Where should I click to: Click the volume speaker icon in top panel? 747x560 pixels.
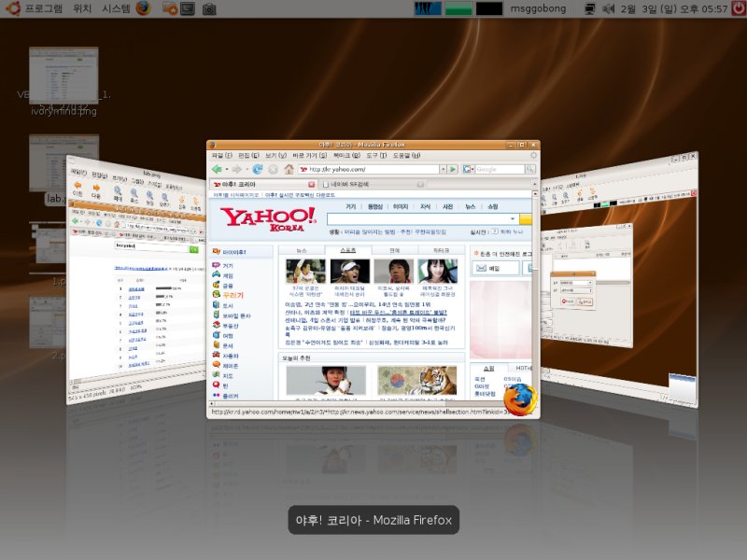[609, 9]
